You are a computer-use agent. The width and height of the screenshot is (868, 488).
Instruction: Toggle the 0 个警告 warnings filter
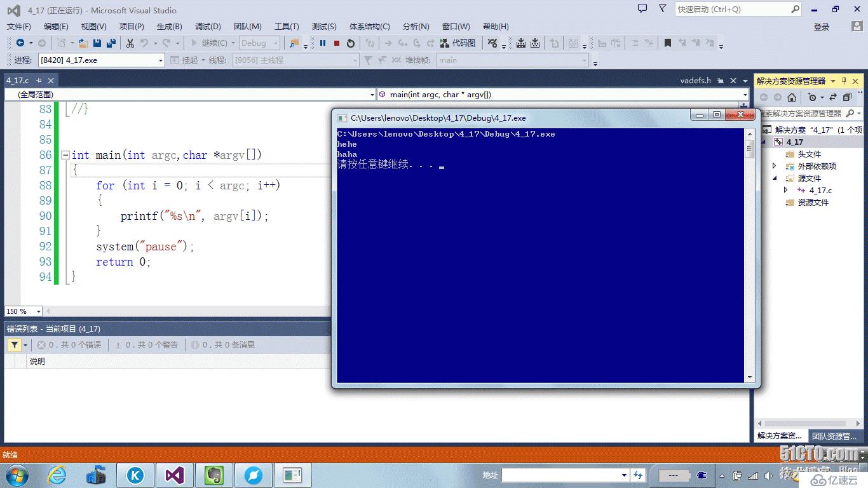[x=146, y=345]
